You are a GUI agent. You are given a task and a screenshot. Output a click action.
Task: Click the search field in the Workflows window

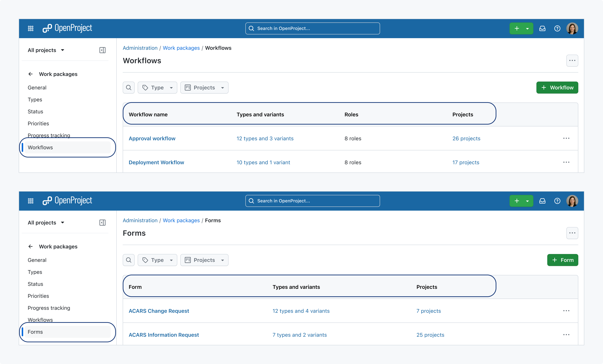(313, 28)
